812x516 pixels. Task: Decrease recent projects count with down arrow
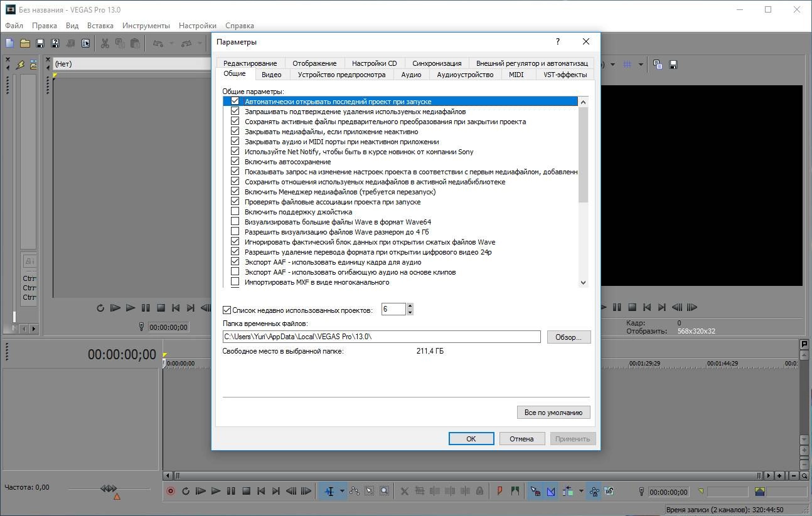(x=410, y=312)
